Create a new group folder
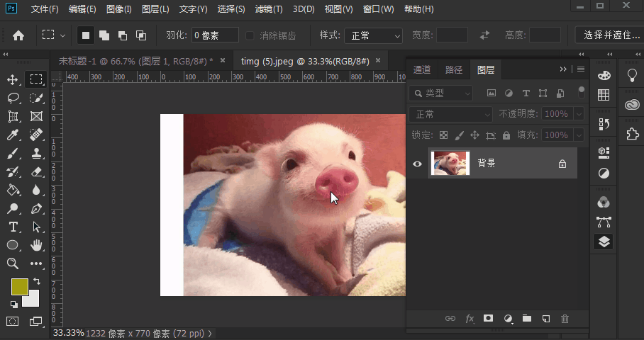The height and width of the screenshot is (340, 644). pos(526,318)
